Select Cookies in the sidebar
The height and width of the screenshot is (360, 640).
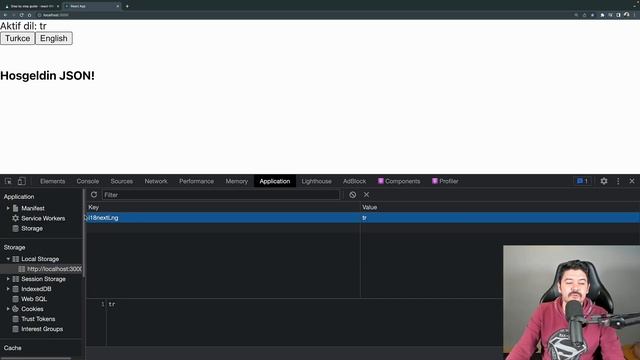tap(32, 309)
